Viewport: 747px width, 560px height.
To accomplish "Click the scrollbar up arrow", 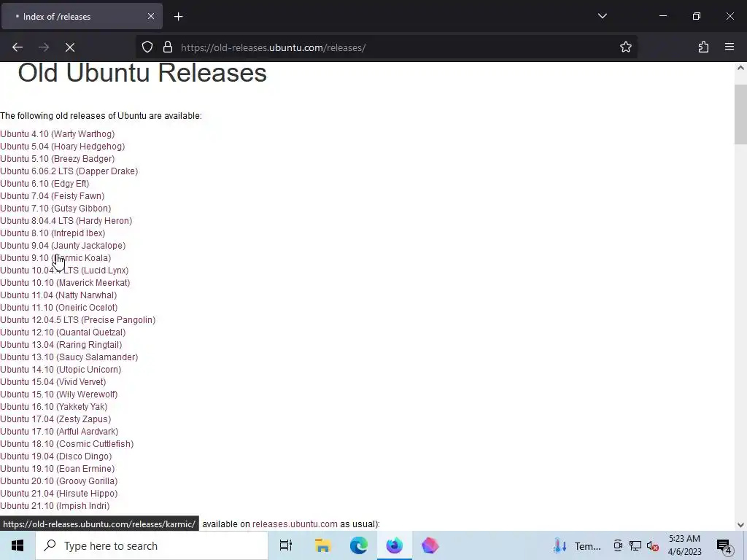I will coord(740,68).
